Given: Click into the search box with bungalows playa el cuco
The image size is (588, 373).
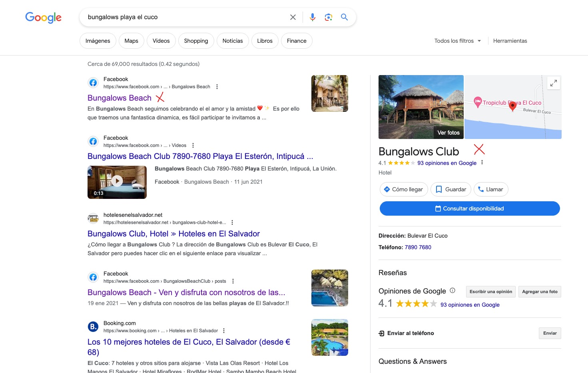Looking at the screenshot, I should (x=184, y=17).
